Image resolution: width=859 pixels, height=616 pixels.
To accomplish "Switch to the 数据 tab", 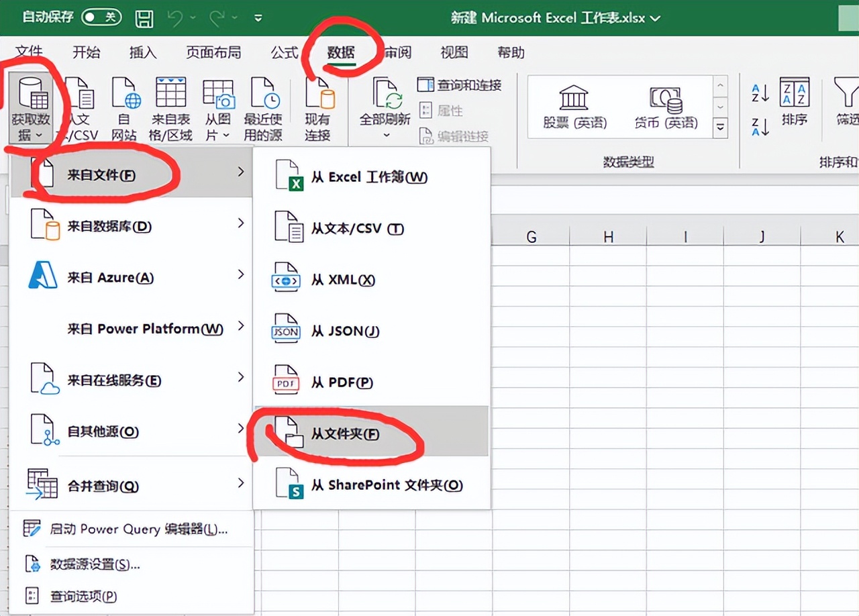I will (x=341, y=52).
